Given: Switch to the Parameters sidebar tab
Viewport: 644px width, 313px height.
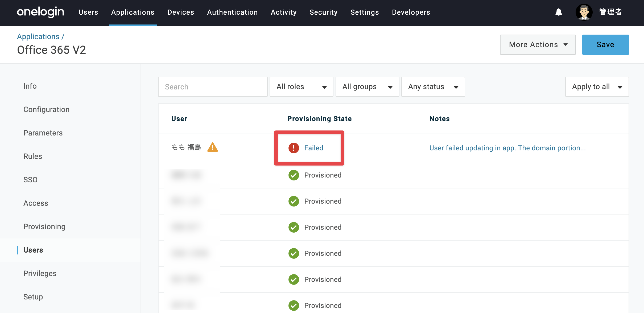Looking at the screenshot, I should (x=43, y=133).
